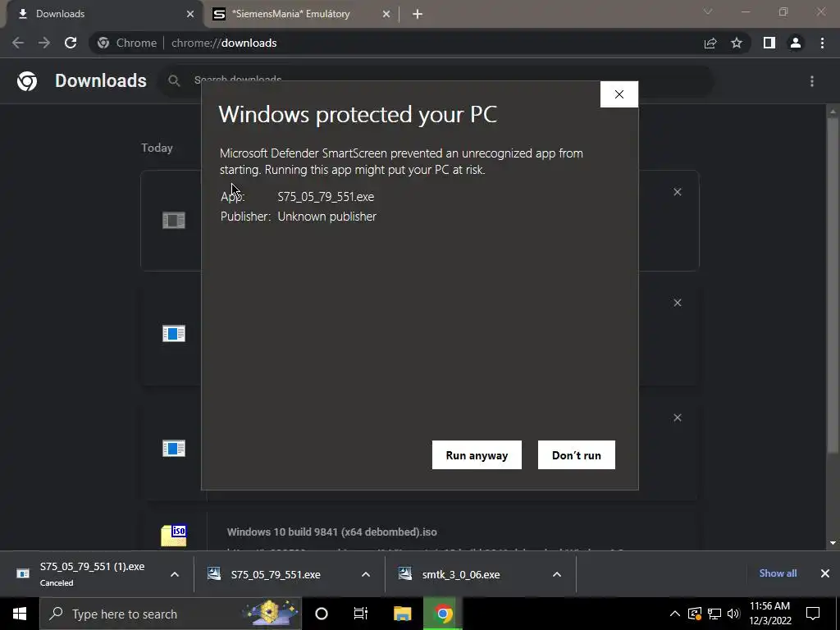Expand options for S75_05_79_551 (1).exe
840x630 pixels.
tap(175, 574)
